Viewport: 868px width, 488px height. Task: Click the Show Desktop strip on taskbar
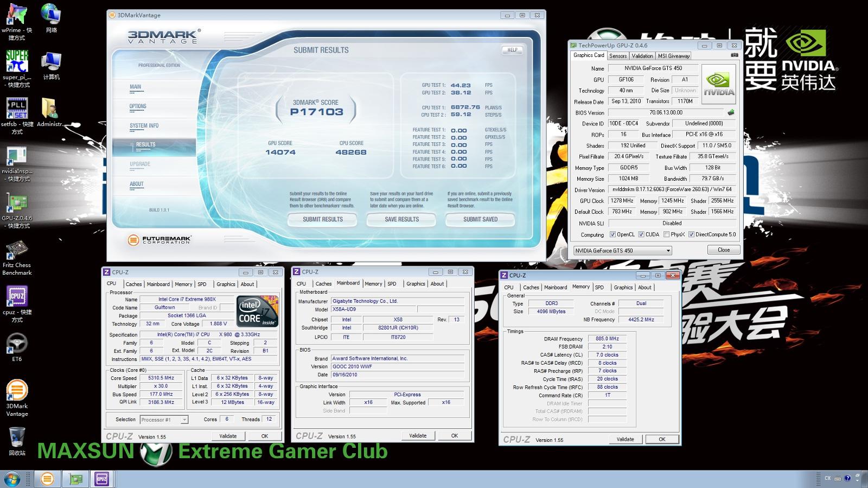864,479
